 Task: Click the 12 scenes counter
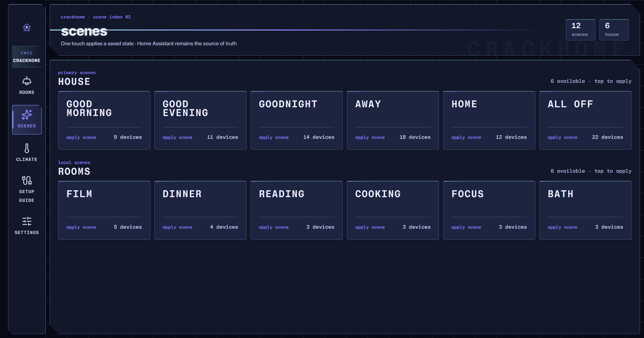tap(580, 30)
